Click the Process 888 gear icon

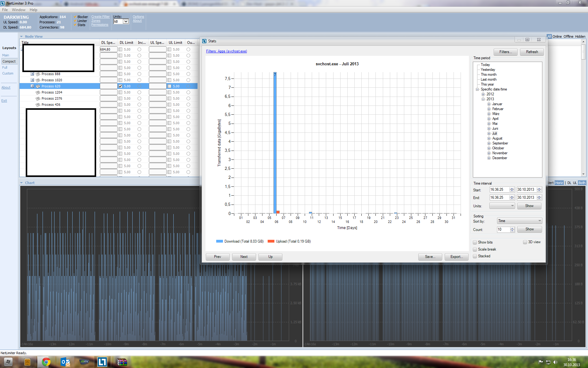tap(38, 74)
